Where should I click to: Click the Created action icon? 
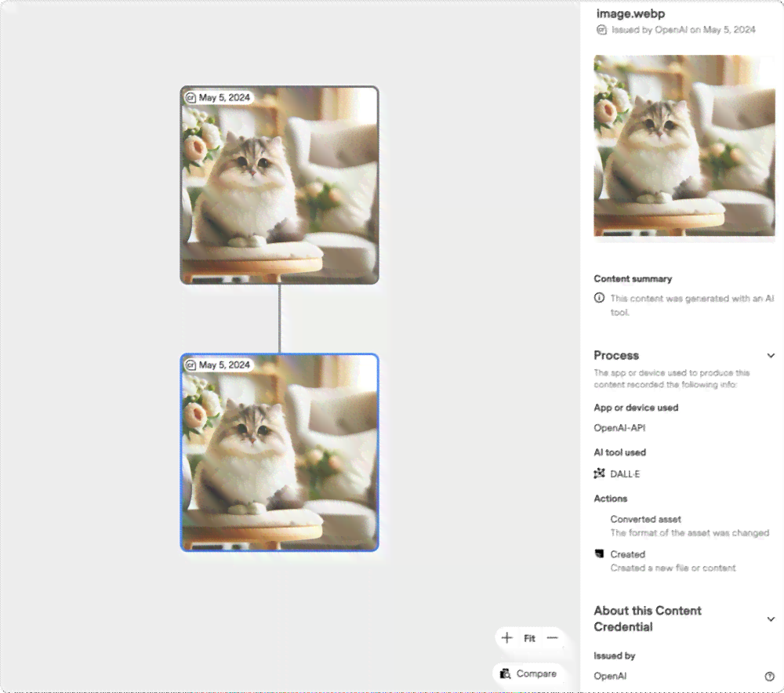pos(599,553)
